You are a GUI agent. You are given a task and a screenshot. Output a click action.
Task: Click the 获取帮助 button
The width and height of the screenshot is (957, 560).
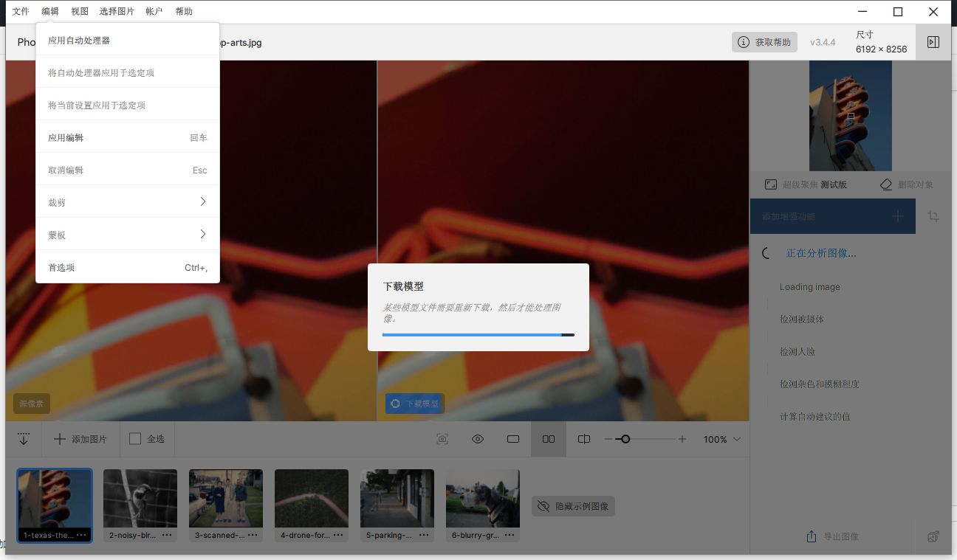765,42
